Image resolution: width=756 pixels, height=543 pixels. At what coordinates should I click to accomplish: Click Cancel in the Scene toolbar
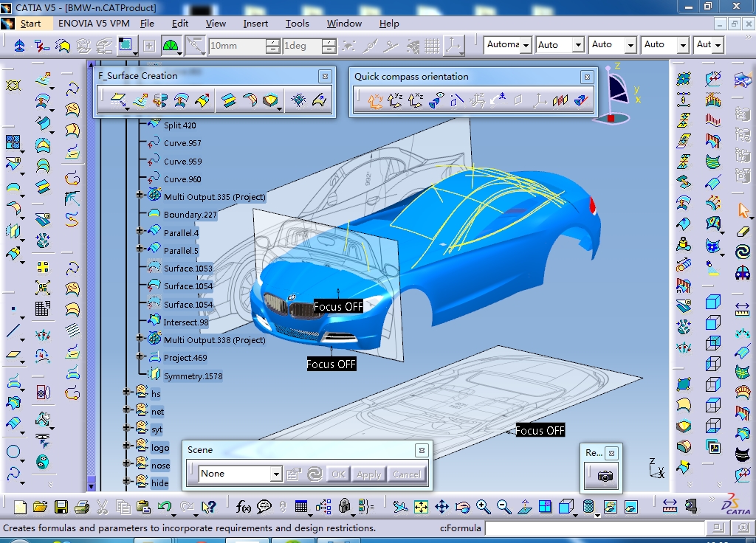pos(407,474)
